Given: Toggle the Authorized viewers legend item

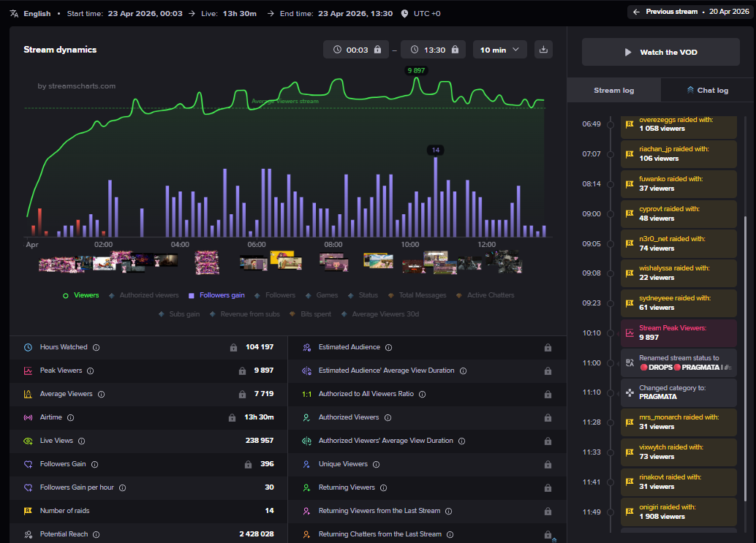Looking at the screenshot, I should (144, 295).
